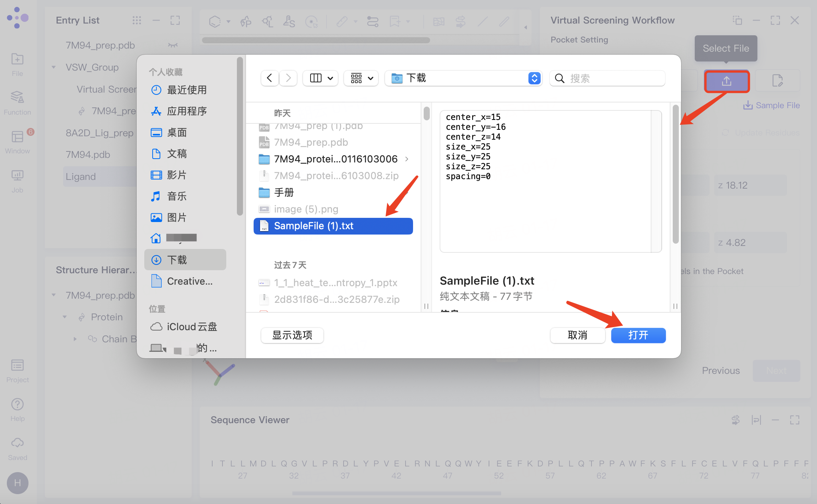Click Previous button in workflow
817x504 pixels.
coord(721,371)
